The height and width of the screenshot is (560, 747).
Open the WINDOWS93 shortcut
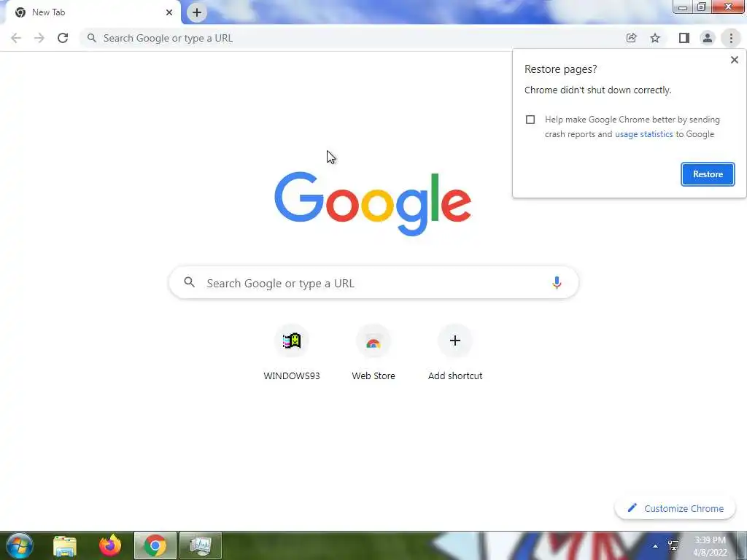[292, 352]
